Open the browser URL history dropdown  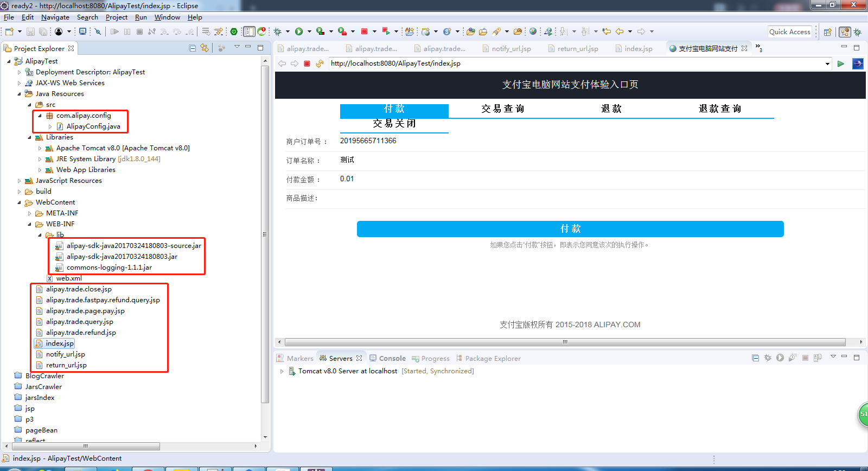click(827, 63)
